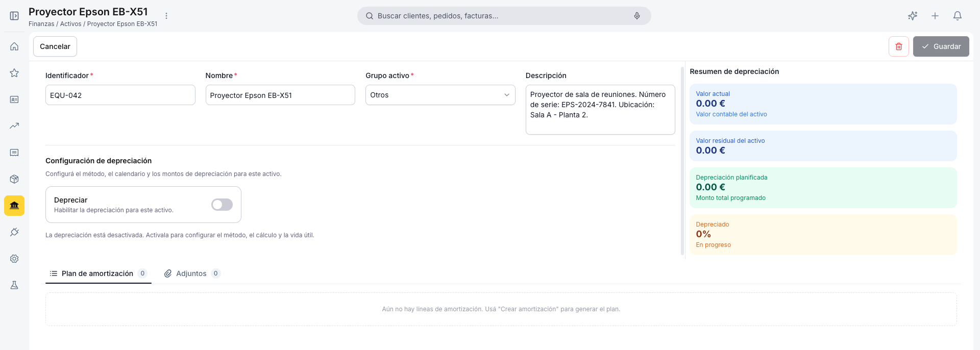
Task: Go to Activos breadcrumb link
Action: coord(70,24)
